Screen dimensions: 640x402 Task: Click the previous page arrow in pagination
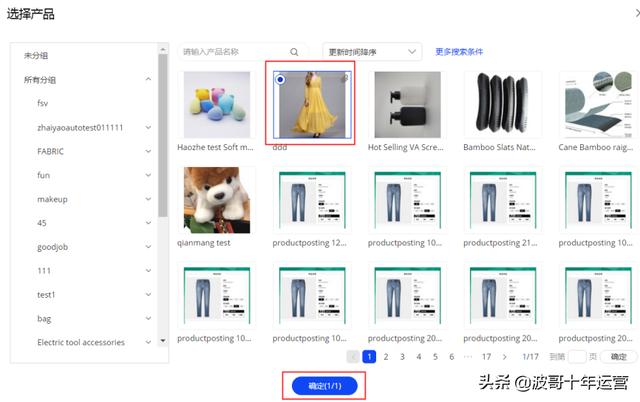pyautogui.click(x=353, y=356)
